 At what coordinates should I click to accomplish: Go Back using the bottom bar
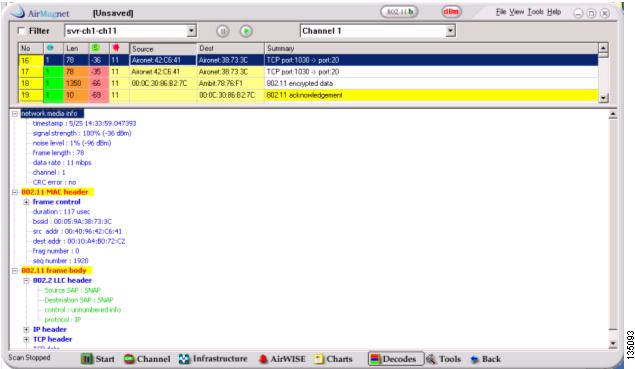pyautogui.click(x=486, y=359)
